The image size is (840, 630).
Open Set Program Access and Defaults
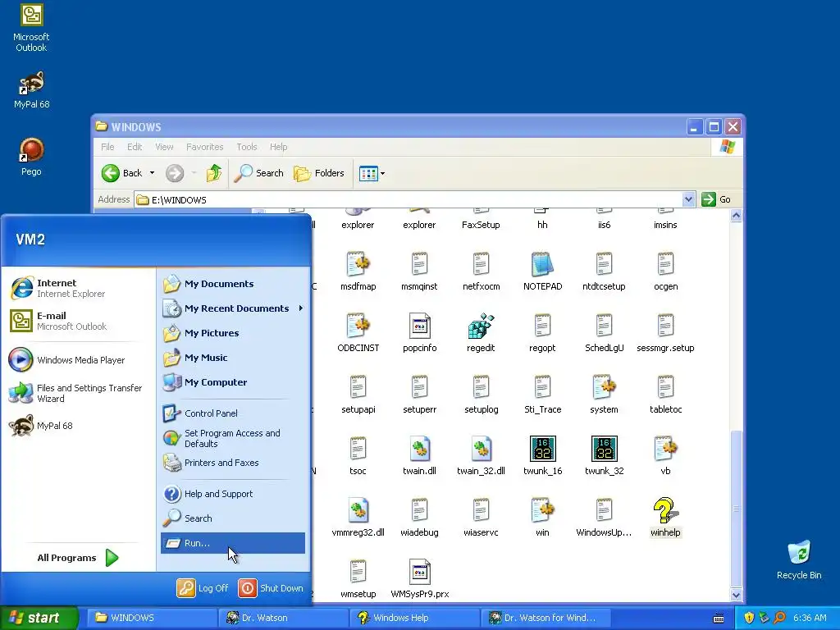[x=233, y=438]
